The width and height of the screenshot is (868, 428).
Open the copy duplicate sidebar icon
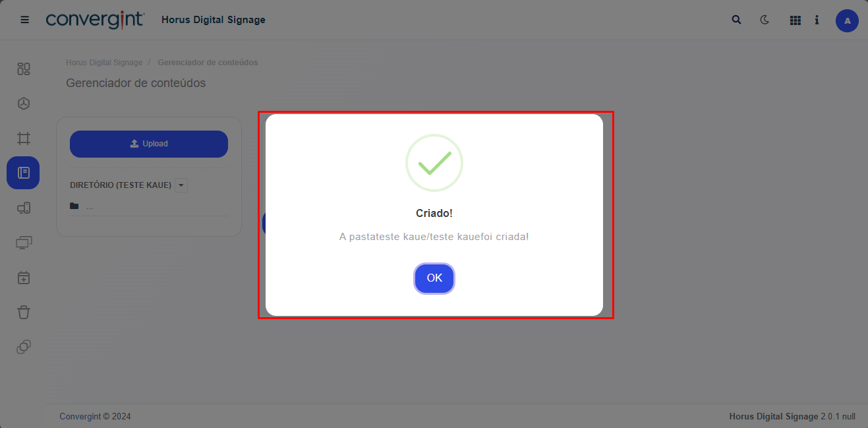click(x=24, y=347)
